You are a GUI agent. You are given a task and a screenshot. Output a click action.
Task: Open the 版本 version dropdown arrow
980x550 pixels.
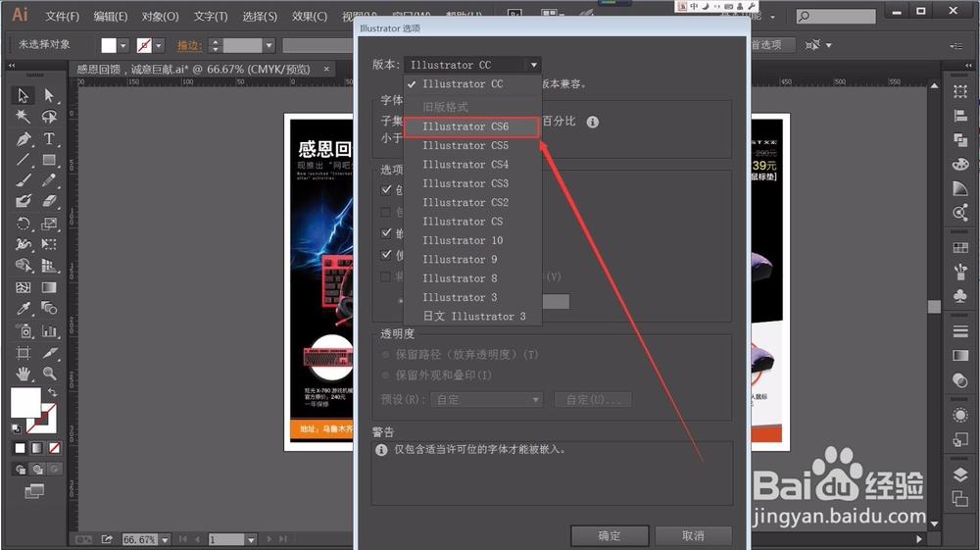[x=534, y=65]
